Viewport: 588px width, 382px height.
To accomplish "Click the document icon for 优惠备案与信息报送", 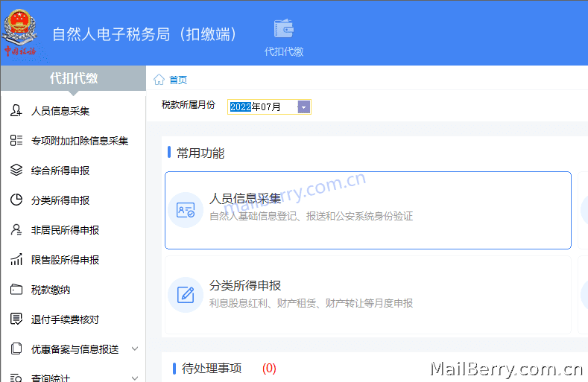I will point(16,348).
